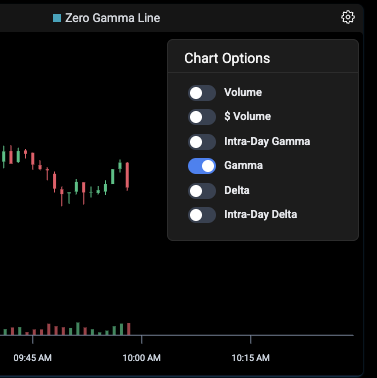The width and height of the screenshot is (377, 378).
Task: Disable the active Gamma toggle switch
Action: click(202, 166)
